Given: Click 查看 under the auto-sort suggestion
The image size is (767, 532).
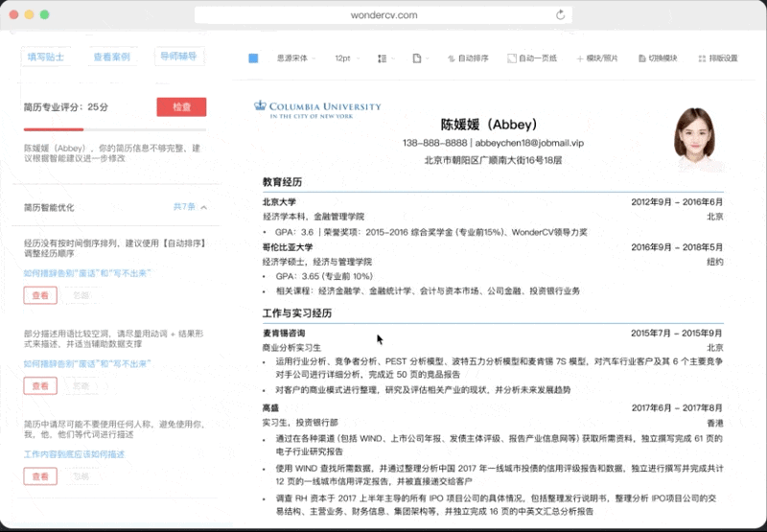Looking at the screenshot, I should tap(40, 295).
